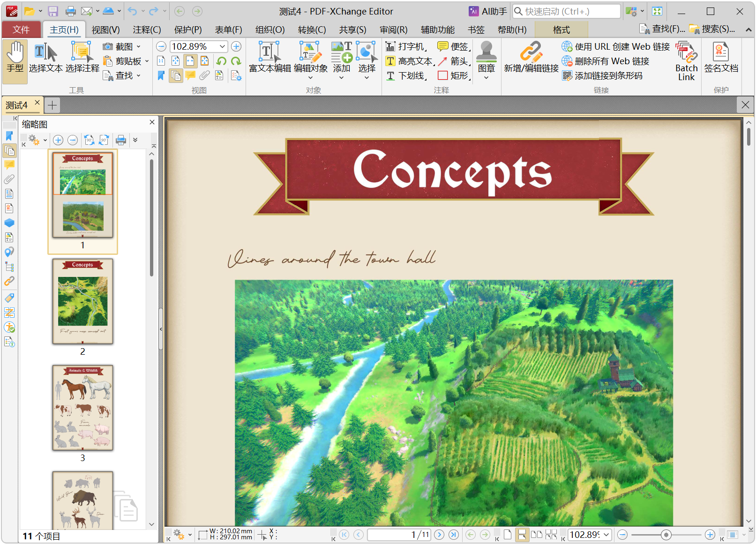
Task: Click the zoom in button beside 102.89% in ribbon
Action: coord(236,46)
